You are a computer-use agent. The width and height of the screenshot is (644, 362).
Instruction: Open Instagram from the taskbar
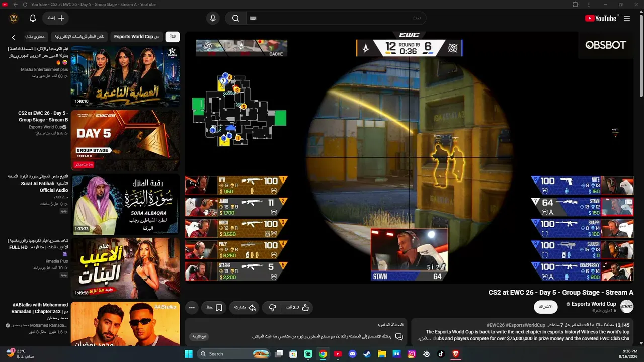click(412, 354)
